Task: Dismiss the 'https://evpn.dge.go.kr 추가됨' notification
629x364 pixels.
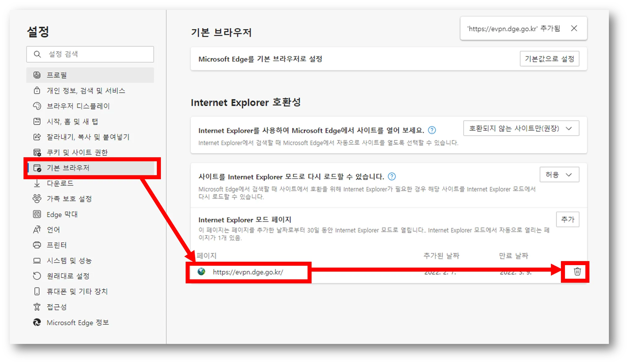Action: [x=574, y=28]
